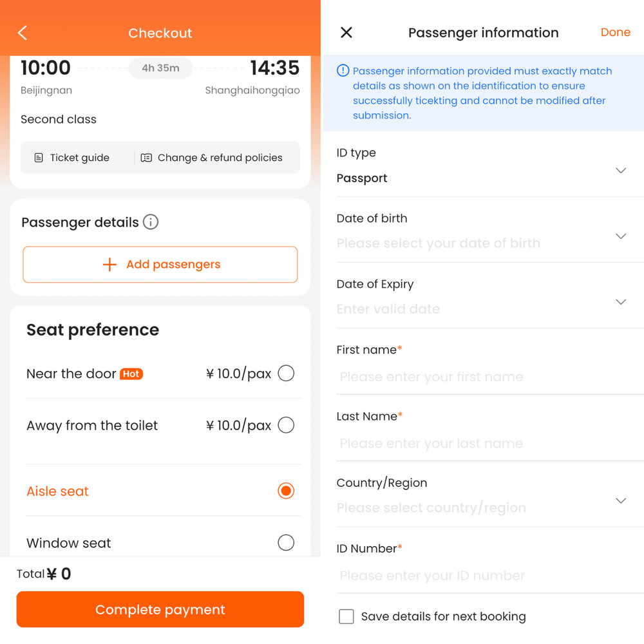Viewport: 644px width, 644px height.
Task: Click the Ticket guide document icon
Action: (39, 157)
